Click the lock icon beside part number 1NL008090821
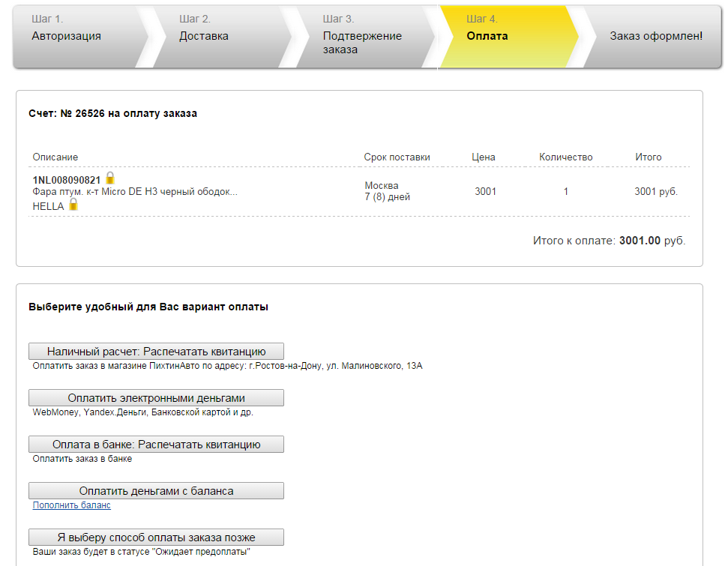Screen dimensions: 728x566 [110, 178]
